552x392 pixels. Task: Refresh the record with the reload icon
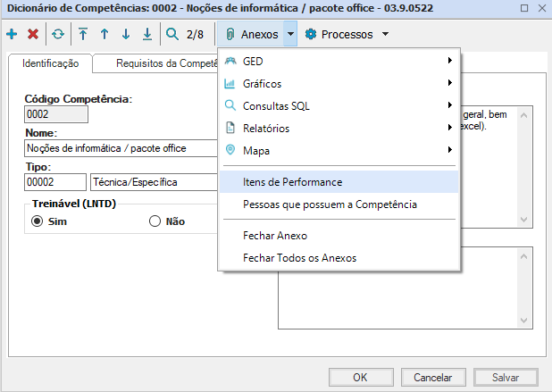tap(58, 35)
